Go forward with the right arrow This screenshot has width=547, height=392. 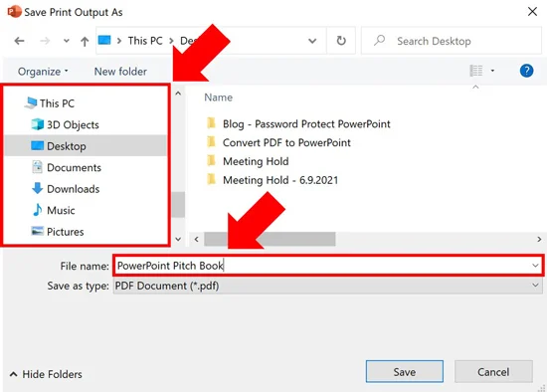click(x=45, y=41)
